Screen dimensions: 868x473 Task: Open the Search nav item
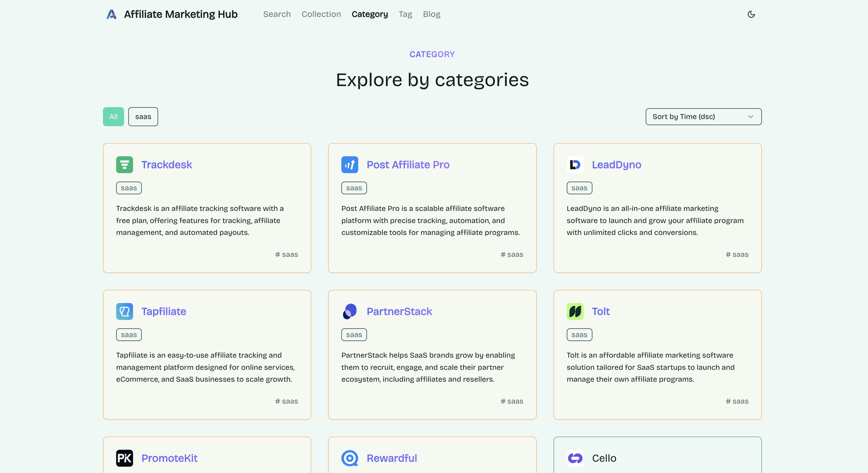pos(277,14)
